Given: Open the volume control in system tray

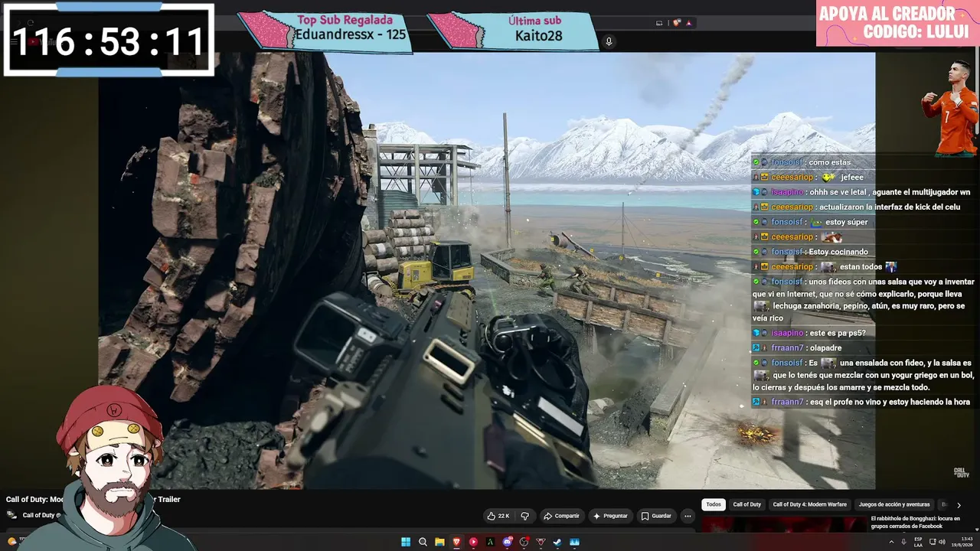Looking at the screenshot, I should point(942,542).
